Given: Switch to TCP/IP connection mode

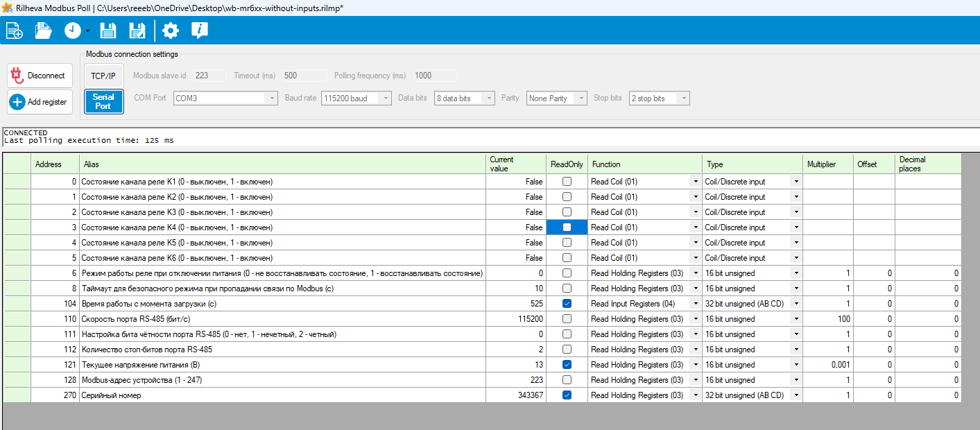Looking at the screenshot, I should pyautogui.click(x=103, y=76).
